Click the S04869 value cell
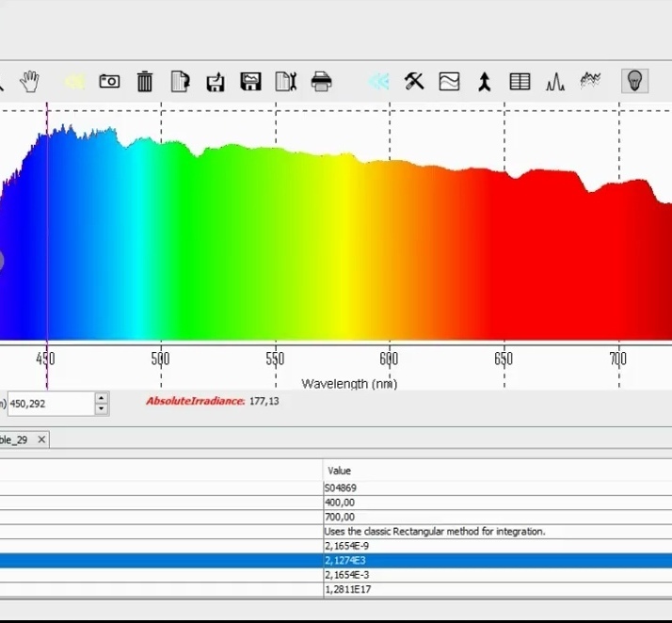The width and height of the screenshot is (672, 623). click(340, 487)
